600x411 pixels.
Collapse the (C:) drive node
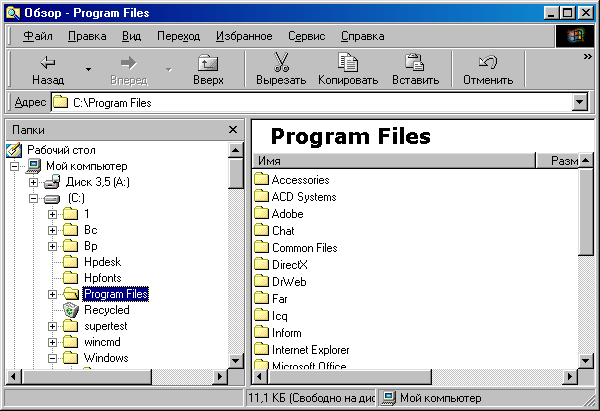coord(33,199)
